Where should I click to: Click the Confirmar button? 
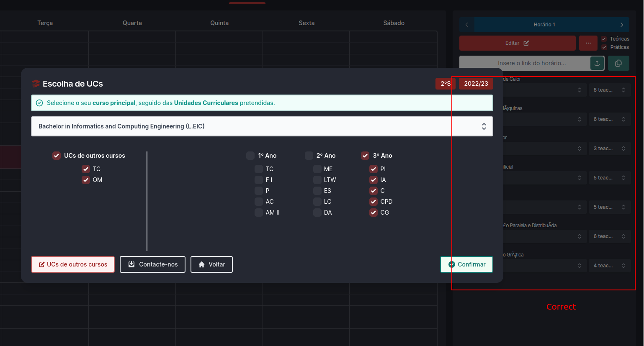466,264
